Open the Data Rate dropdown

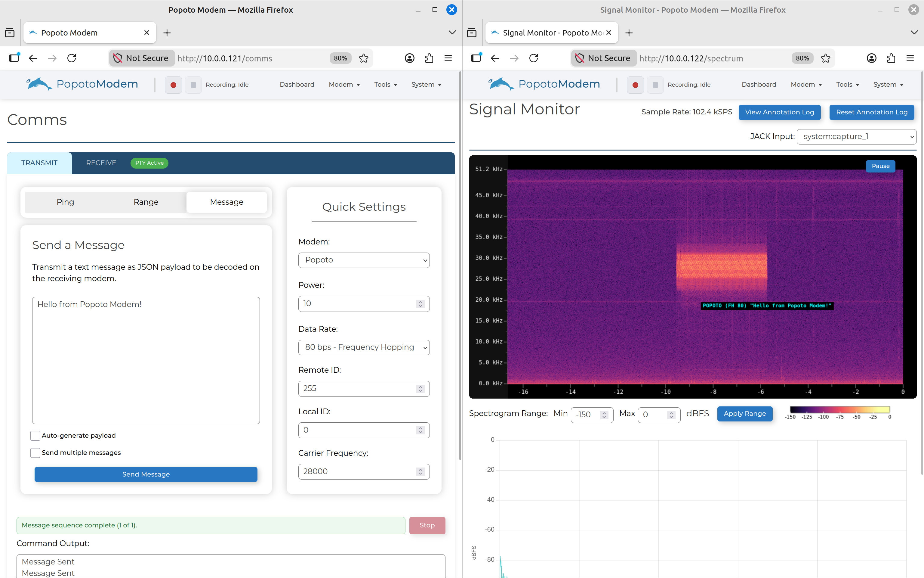pos(364,347)
